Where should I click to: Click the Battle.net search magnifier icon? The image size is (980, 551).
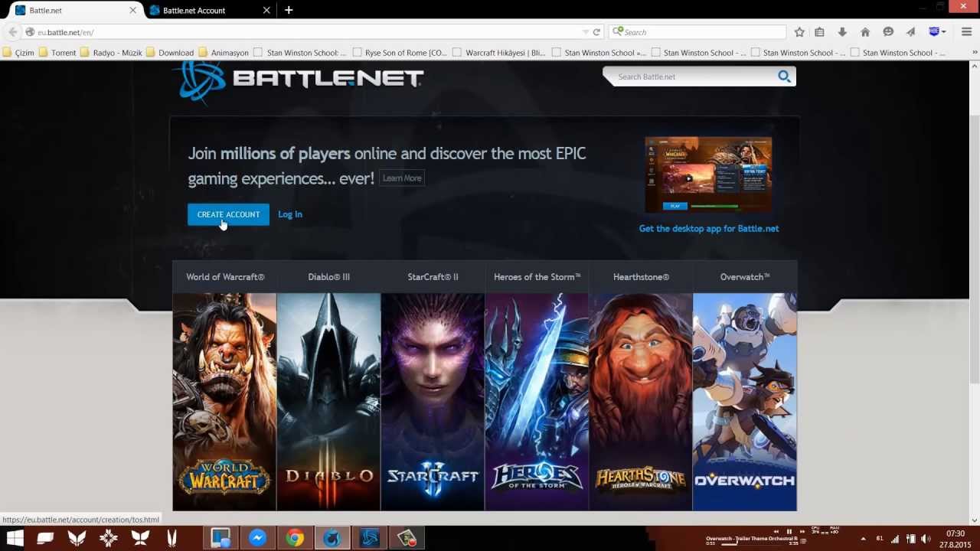click(x=784, y=77)
